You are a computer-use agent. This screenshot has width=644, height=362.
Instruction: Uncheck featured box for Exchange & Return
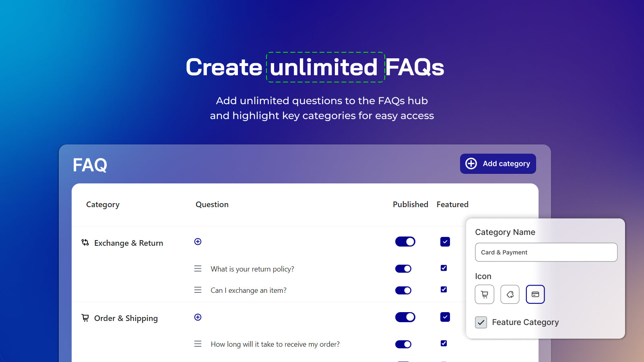click(x=445, y=242)
